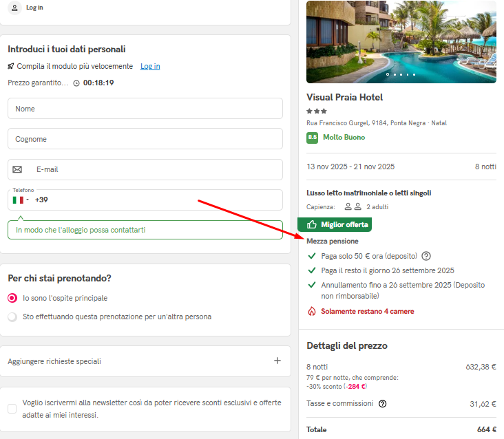Viewport: 504px width, 439px height.
Task: Click the Aggiungere richieste speciali label
Action: pos(54,361)
